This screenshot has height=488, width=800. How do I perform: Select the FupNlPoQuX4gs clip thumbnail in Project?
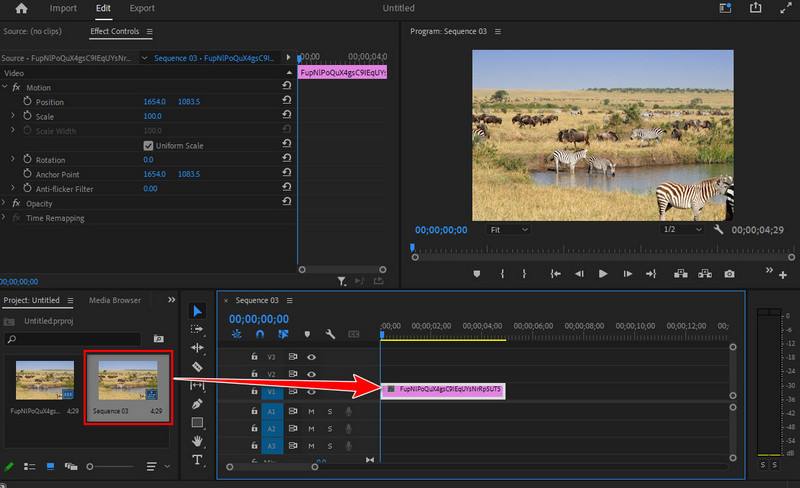point(45,380)
